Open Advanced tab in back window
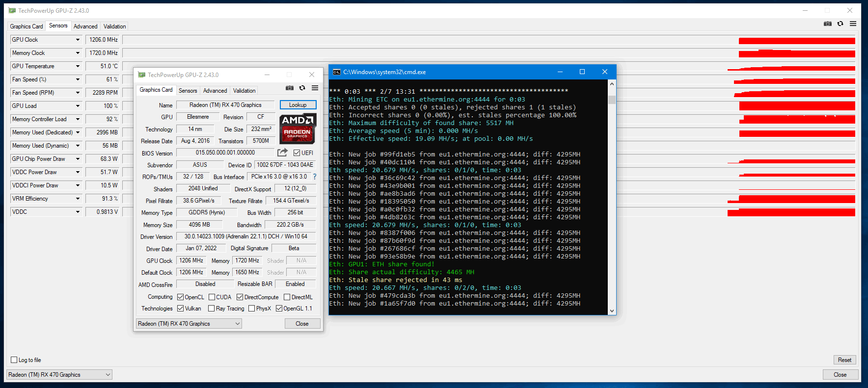The width and height of the screenshot is (868, 388). tap(85, 26)
